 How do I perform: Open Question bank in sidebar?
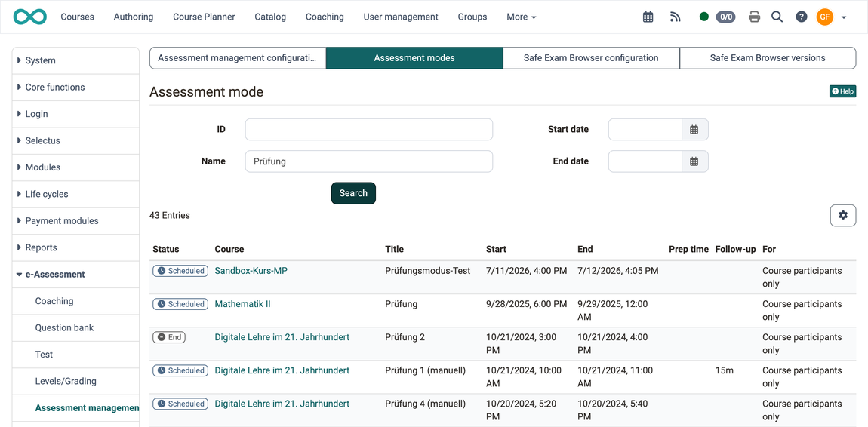pyautogui.click(x=64, y=328)
